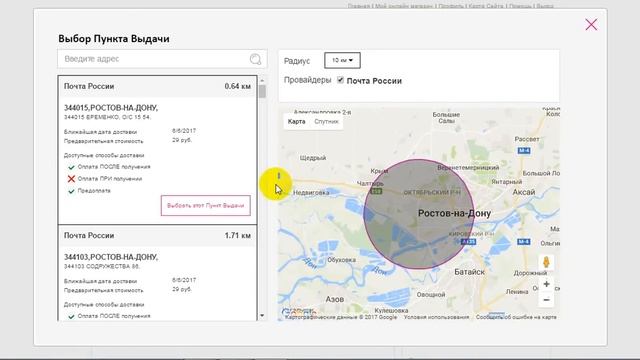Screen dimensions: 640x360
Task: Click 'Выбрать этот Пункт Выдачи' button
Action: (x=206, y=205)
